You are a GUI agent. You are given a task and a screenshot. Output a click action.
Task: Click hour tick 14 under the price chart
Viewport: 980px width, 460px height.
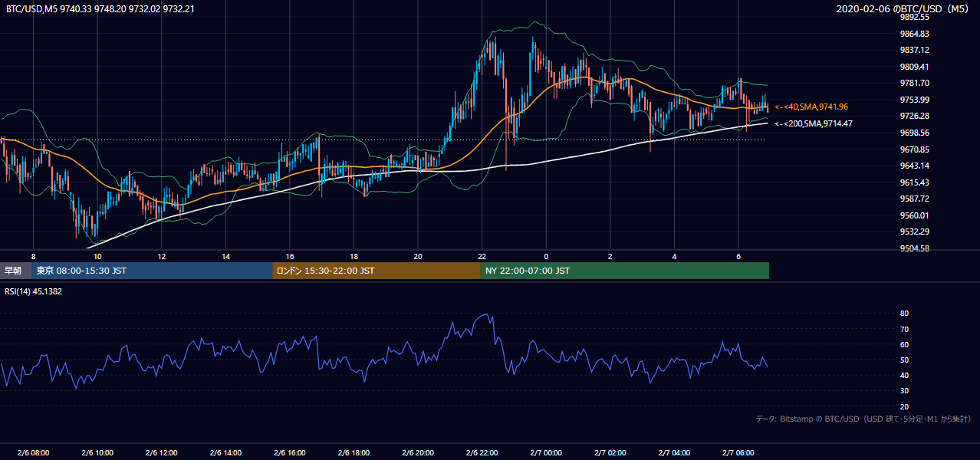(x=225, y=256)
